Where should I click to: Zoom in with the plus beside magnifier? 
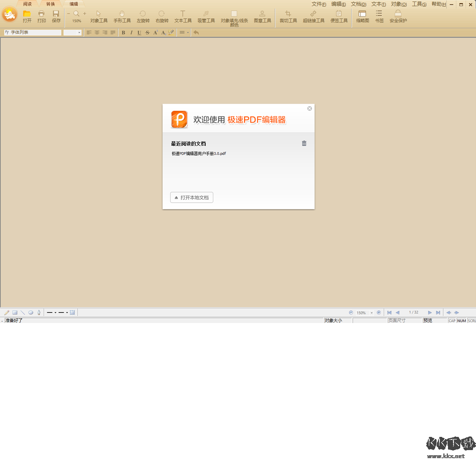85,14
